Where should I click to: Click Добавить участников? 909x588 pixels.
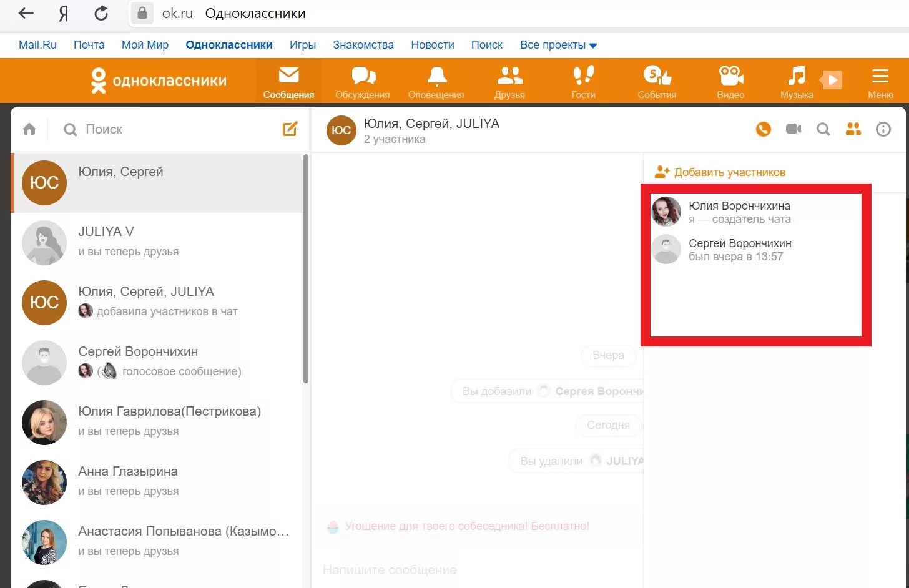tap(720, 172)
